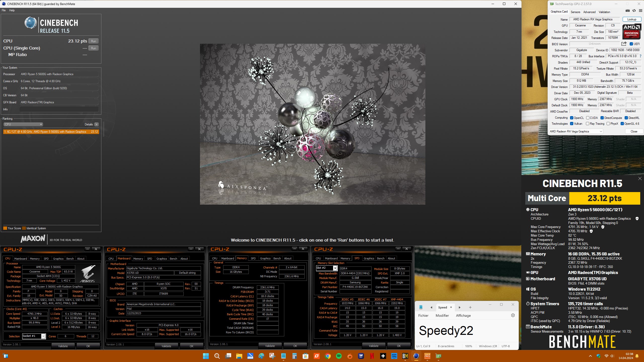Toggle the OpenGL 4.6 checkbox

coord(622,123)
